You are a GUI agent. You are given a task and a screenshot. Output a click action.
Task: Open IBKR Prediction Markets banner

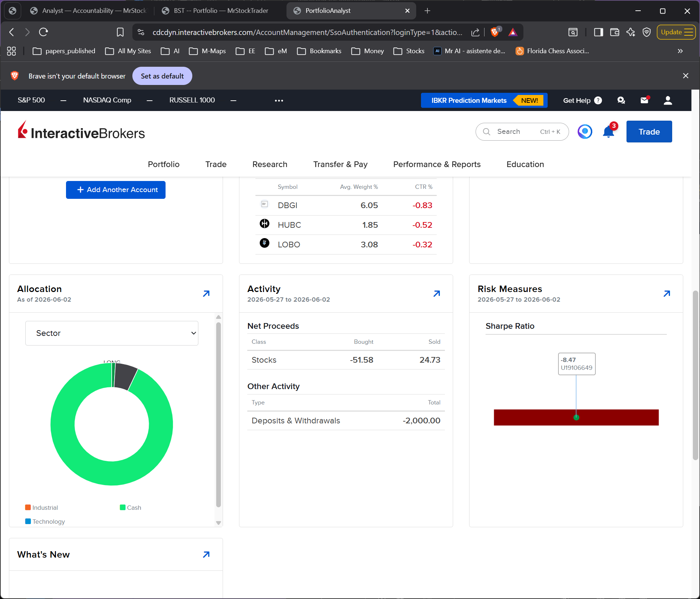click(484, 100)
